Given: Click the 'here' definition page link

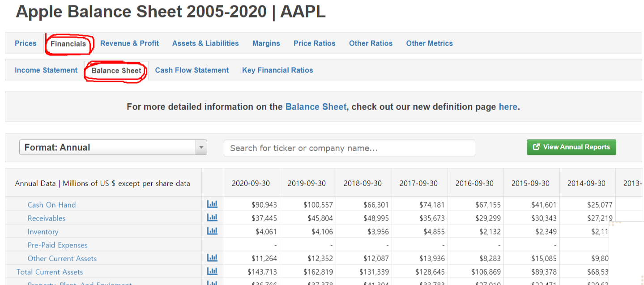Looking at the screenshot, I should click(x=508, y=107).
